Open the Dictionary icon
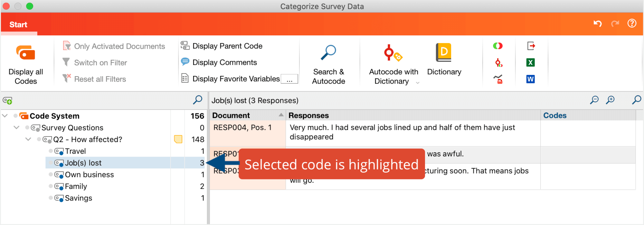Screen dimensions: 644x225 click(444, 53)
